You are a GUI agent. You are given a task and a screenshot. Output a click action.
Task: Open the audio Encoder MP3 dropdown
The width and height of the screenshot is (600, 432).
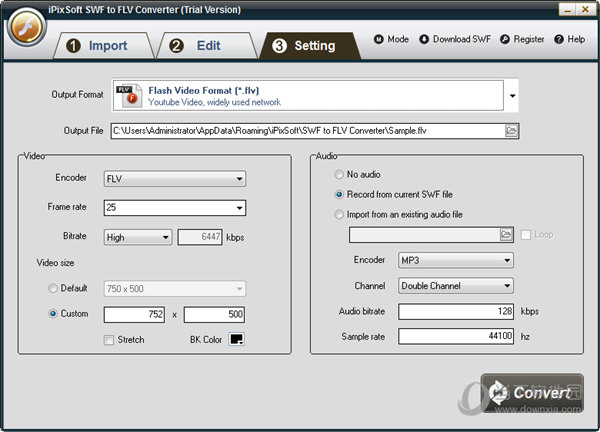click(x=456, y=260)
